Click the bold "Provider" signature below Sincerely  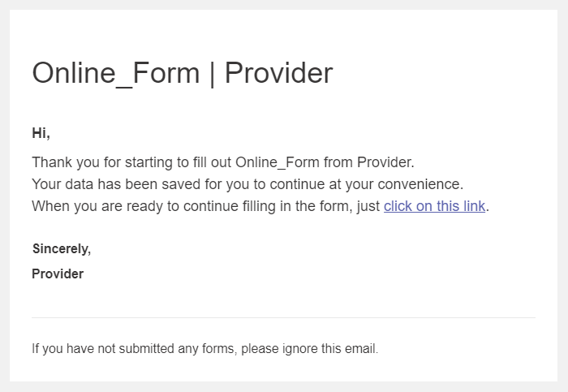(58, 274)
